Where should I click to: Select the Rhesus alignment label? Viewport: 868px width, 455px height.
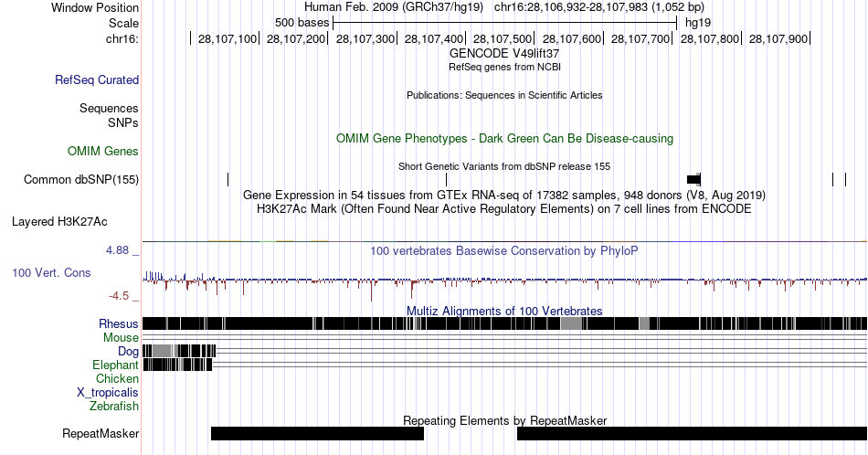point(119,323)
